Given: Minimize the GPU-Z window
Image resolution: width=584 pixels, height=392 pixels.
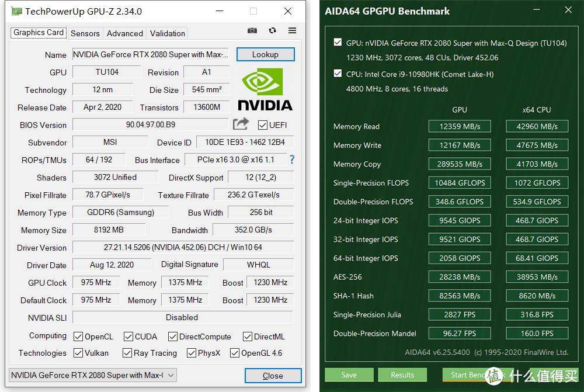Looking at the screenshot, I should tap(220, 11).
